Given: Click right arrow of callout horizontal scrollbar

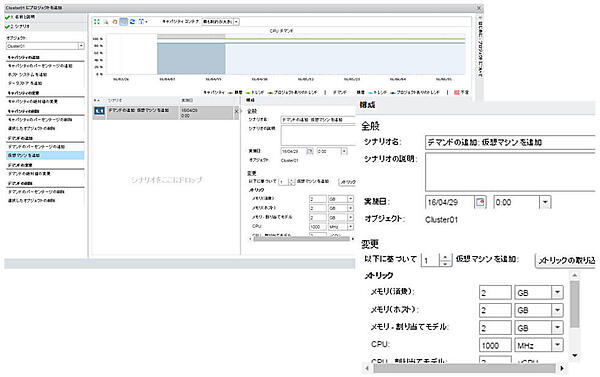Looking at the screenshot, I should [x=562, y=368].
